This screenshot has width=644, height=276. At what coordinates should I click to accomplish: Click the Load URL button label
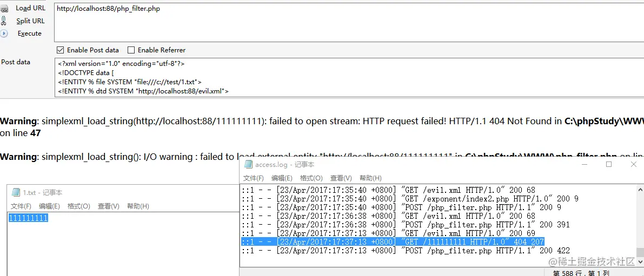click(30, 8)
